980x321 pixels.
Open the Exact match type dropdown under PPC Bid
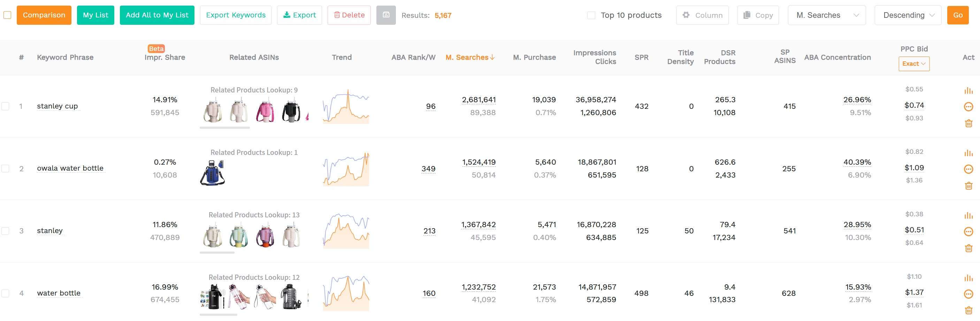[914, 64]
